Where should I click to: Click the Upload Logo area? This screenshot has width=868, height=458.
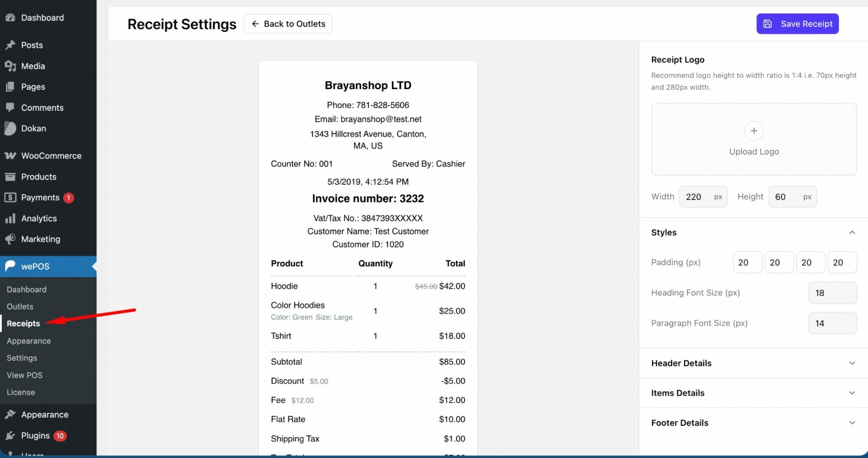click(754, 139)
